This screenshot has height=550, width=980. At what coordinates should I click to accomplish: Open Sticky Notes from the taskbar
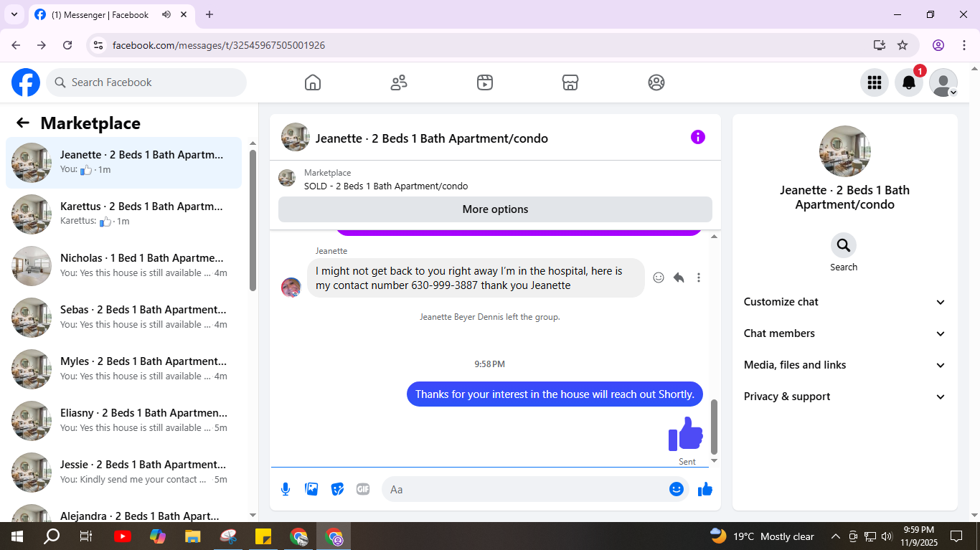(x=263, y=536)
